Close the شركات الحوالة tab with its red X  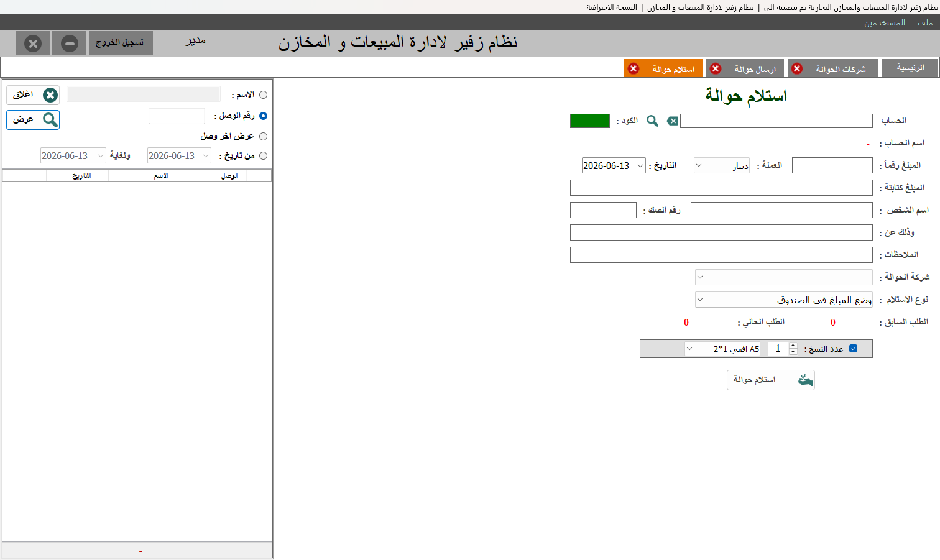click(797, 68)
